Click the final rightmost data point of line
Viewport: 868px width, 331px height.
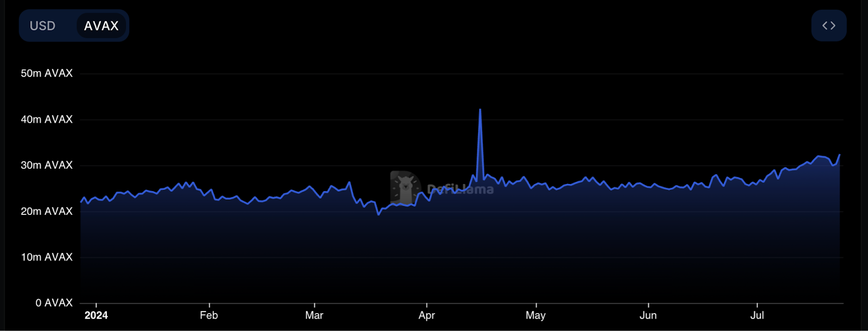[840, 155]
